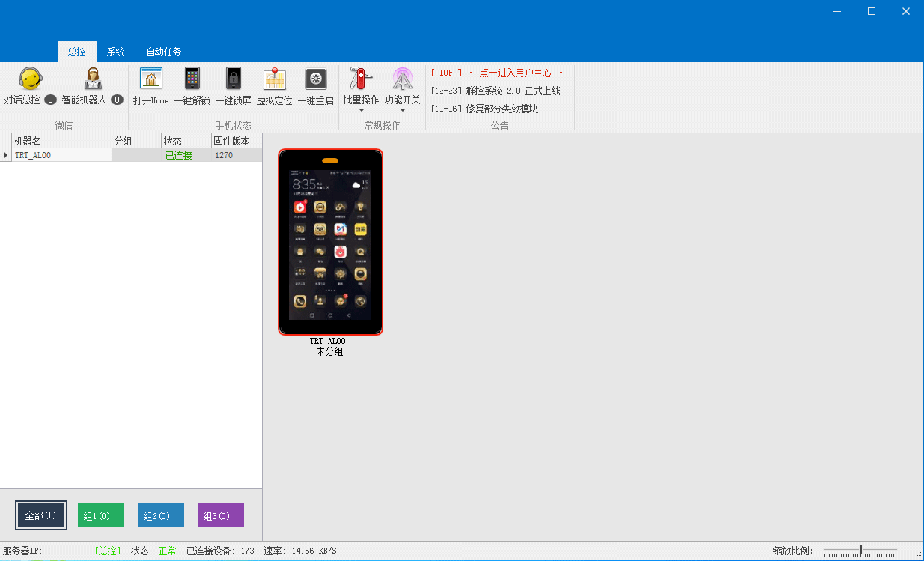Select the blue 组2(0) group
This screenshot has height=561, width=924.
[x=160, y=515]
